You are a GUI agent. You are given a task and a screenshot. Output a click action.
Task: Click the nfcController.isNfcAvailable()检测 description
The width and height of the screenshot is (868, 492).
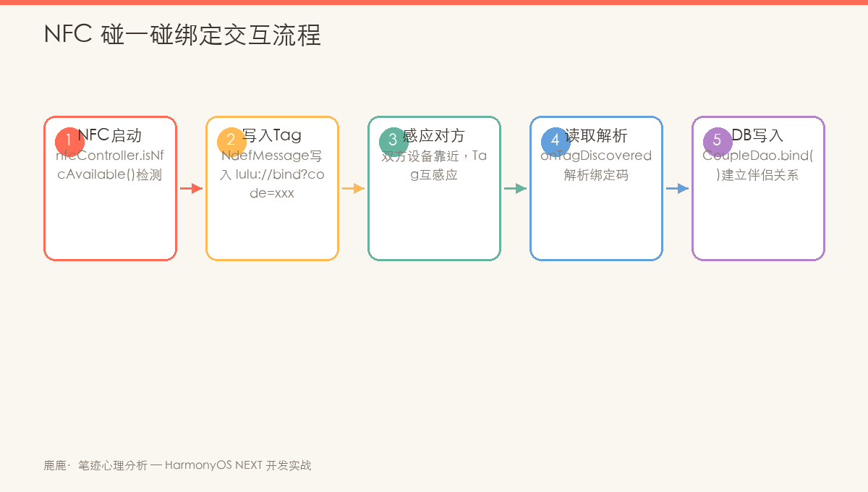[110, 165]
